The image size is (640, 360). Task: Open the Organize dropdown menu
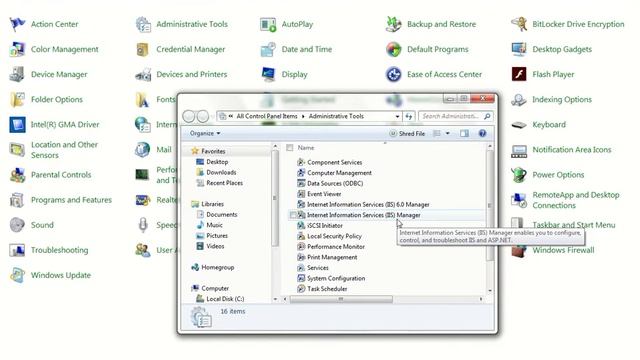click(x=205, y=133)
